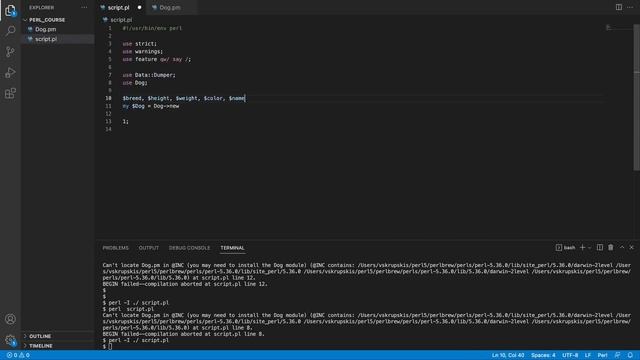Change language mode Perl

coord(602,355)
